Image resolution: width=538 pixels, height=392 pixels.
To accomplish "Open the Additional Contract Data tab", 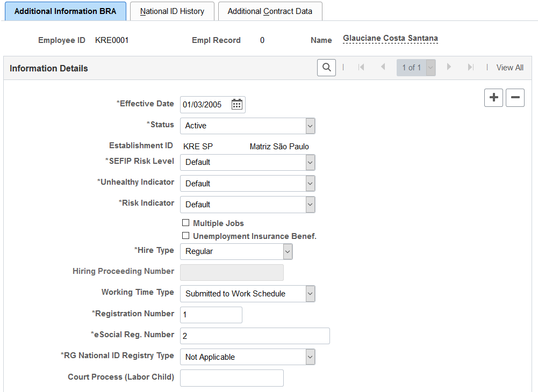I will click(270, 11).
